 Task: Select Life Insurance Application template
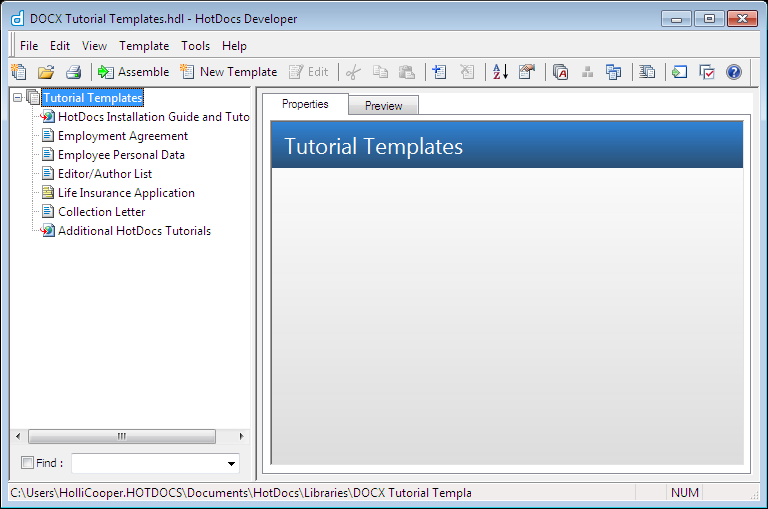pyautogui.click(x=126, y=193)
